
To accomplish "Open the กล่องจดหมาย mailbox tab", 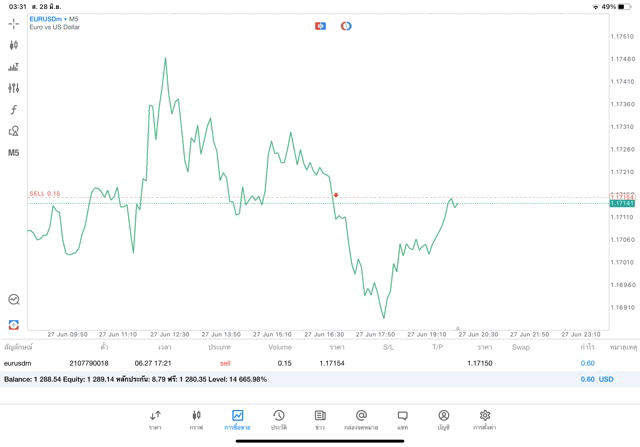I will point(361,419).
